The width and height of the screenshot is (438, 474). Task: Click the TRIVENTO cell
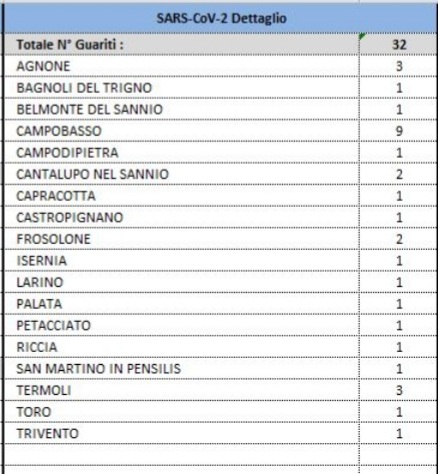click(x=182, y=433)
